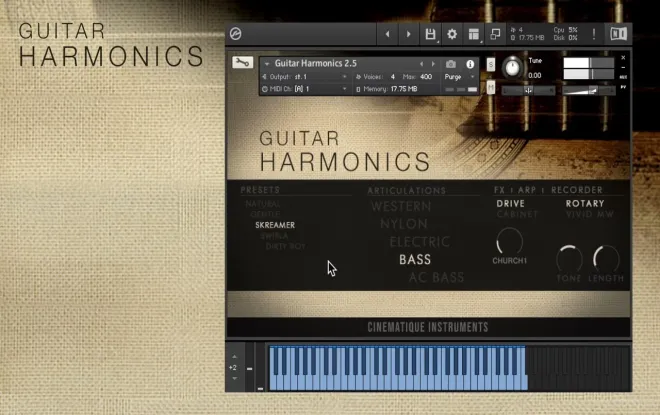Click the pan slider in header
The image size is (660, 415).
tap(528, 90)
